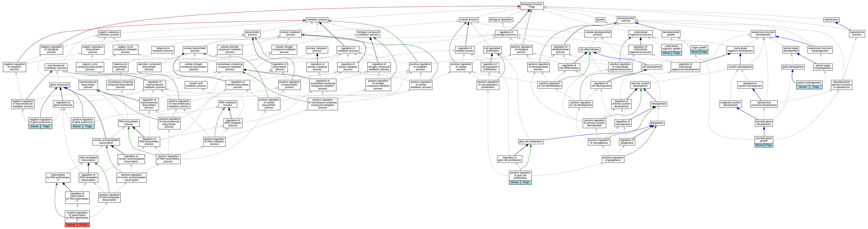Viewport: 868px width, 229px height.
Task: Select the node labeled exactly 'cell development'
Action: pyautogui.click(x=652, y=67)
